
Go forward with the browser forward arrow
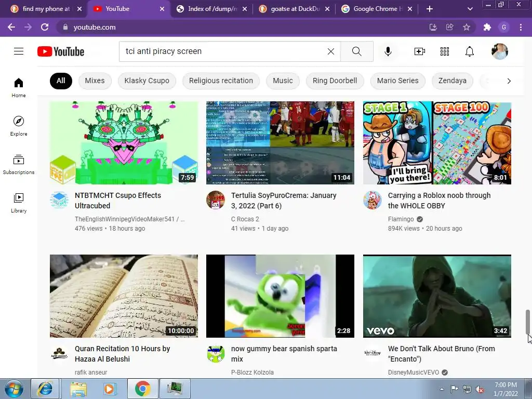point(28,27)
